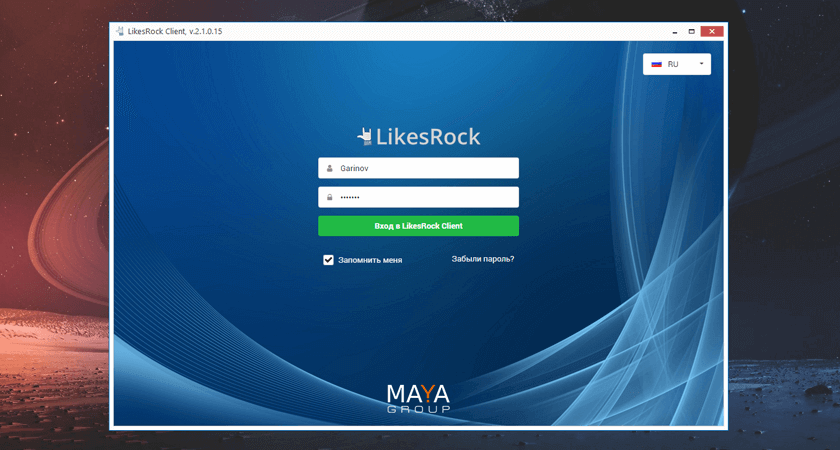Maximize the LikesRock Client window

point(692,32)
